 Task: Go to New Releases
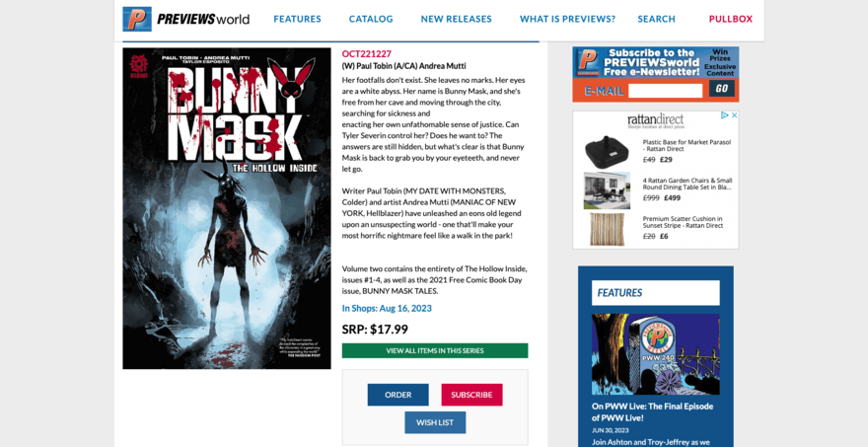[456, 19]
